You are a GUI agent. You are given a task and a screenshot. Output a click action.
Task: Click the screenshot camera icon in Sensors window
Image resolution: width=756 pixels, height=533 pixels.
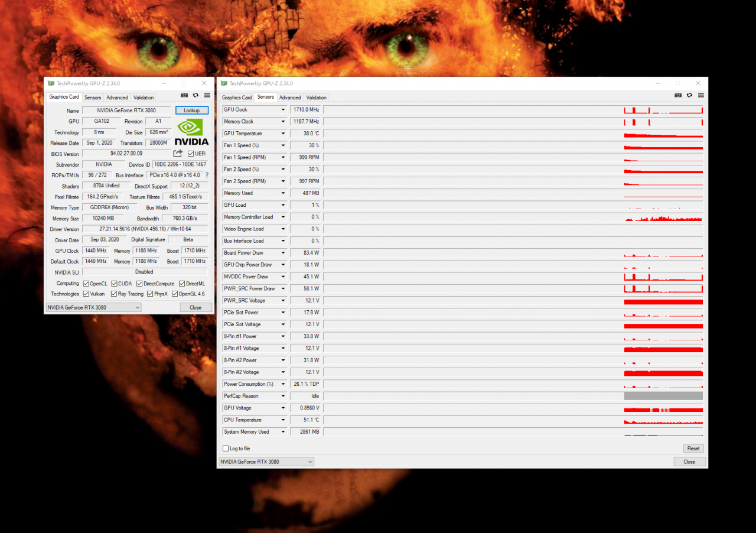pos(678,95)
